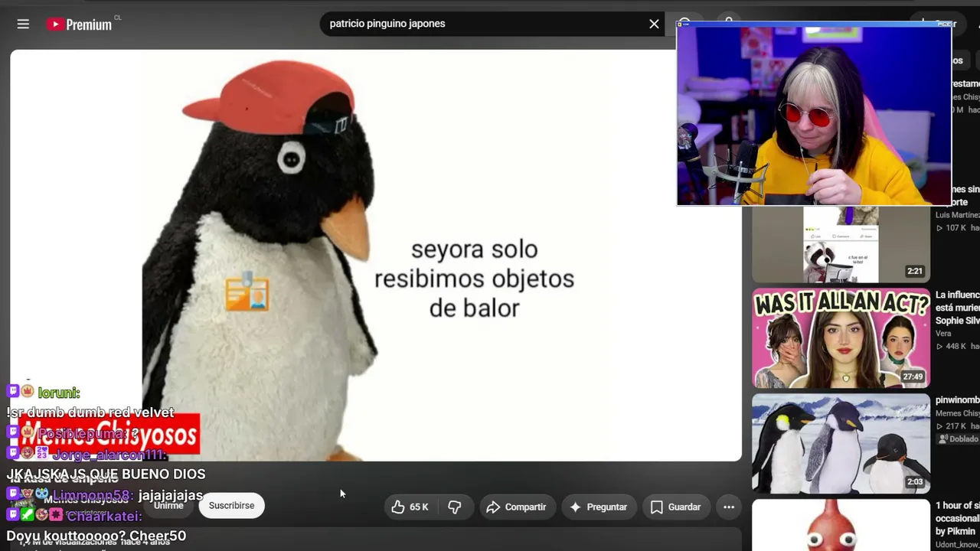Join the channel with Unirme

click(x=168, y=505)
